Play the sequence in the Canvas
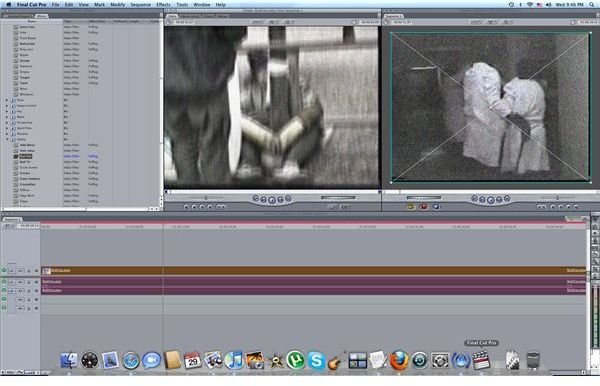Viewport: 600px width, 386px height. [x=491, y=200]
